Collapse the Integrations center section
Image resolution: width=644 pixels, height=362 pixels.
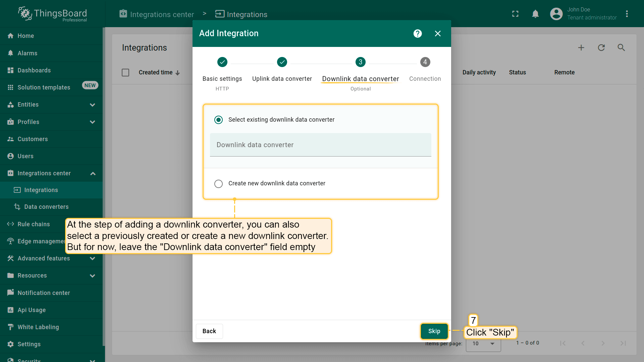point(93,173)
